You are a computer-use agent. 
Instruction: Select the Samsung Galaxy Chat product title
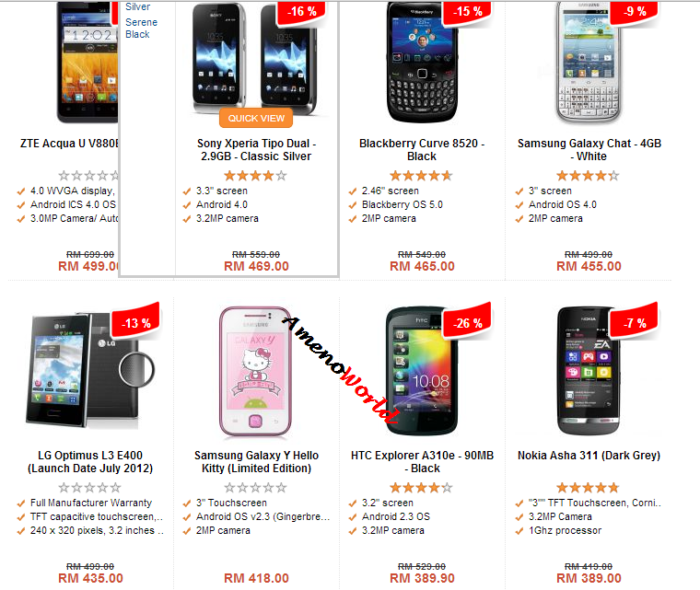(589, 150)
